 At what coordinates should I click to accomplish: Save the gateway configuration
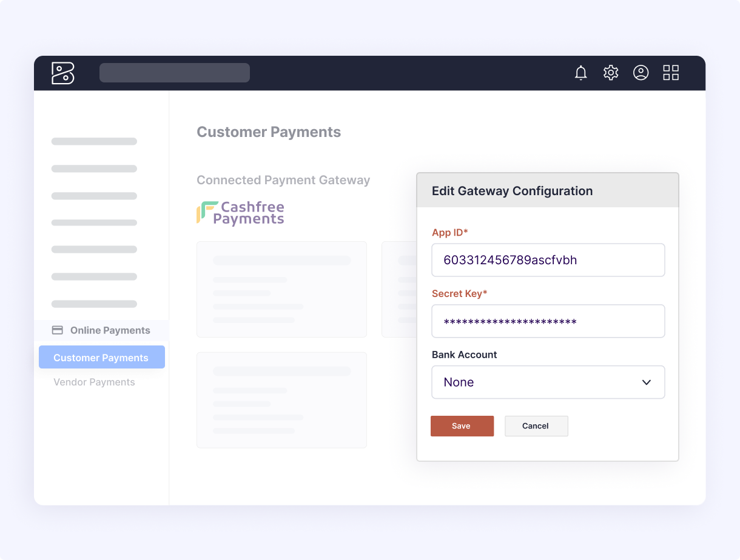pyautogui.click(x=462, y=426)
